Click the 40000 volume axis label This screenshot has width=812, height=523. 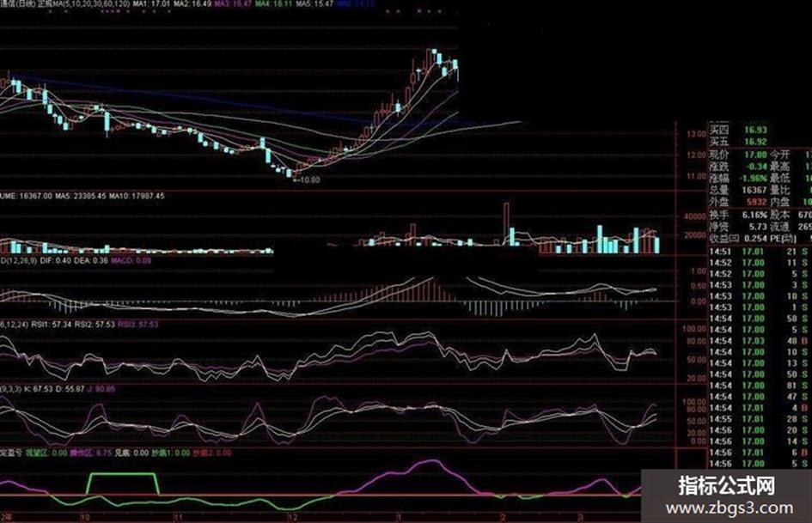coord(695,216)
